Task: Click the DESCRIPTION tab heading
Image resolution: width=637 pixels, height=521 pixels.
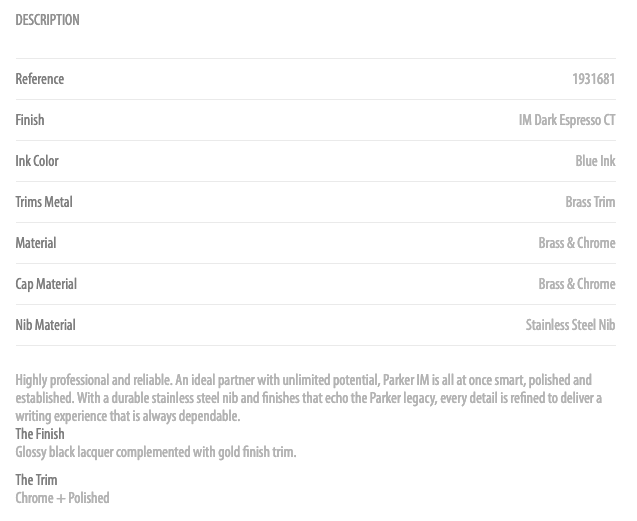Action: (x=47, y=20)
